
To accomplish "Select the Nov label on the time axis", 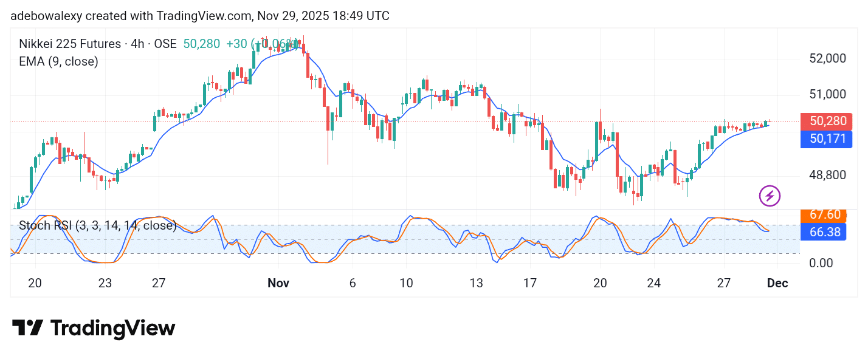I will tap(278, 283).
